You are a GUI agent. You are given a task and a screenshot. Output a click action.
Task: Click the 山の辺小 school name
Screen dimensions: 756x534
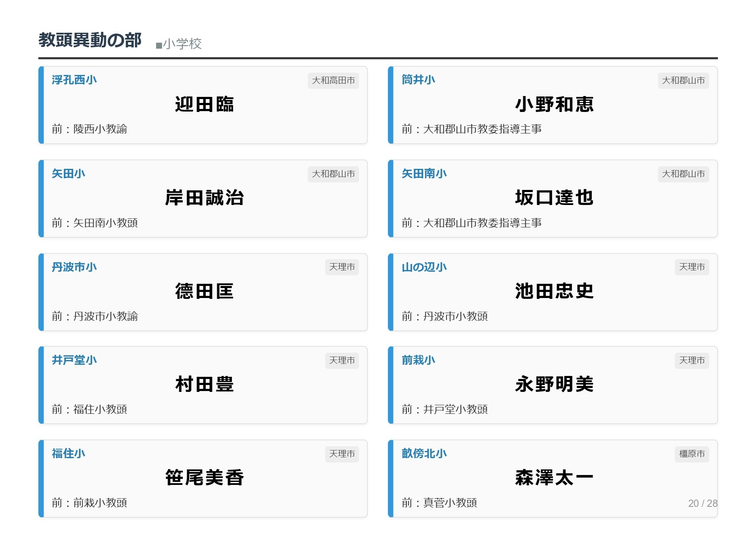tap(424, 267)
